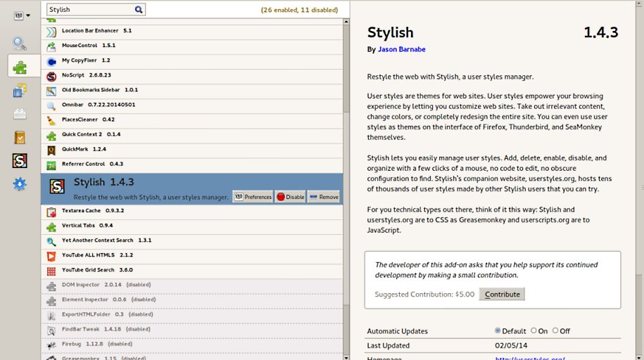Click the Location Bar Enhancer icon
Image resolution: width=644 pixels, height=360 pixels.
click(51, 32)
